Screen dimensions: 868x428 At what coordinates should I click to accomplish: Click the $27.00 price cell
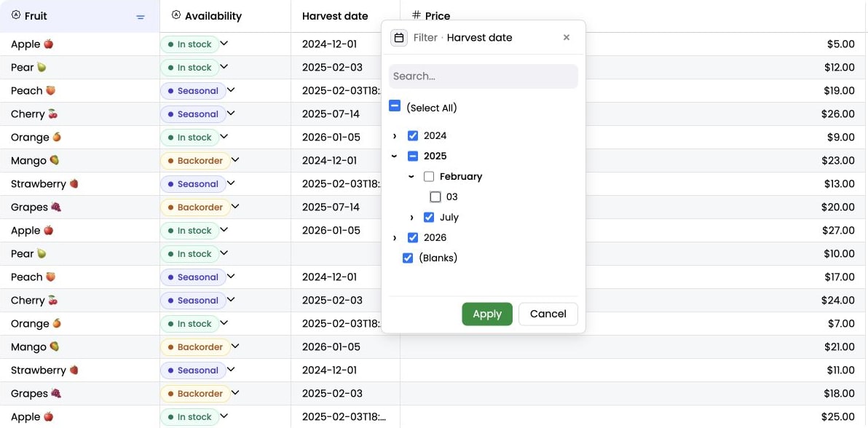click(839, 230)
